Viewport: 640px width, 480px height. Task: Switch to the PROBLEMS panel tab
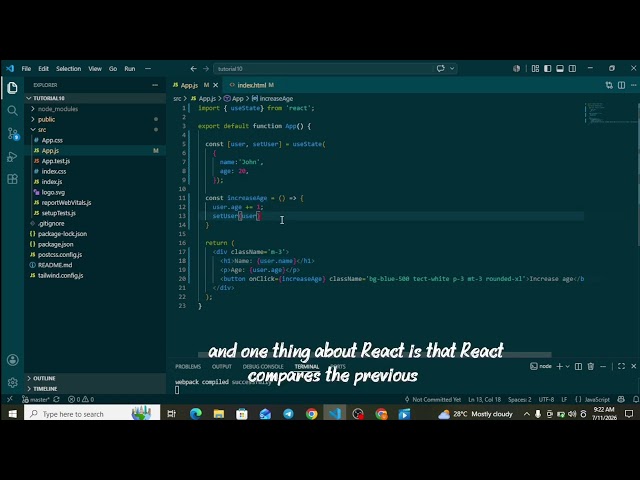[x=188, y=367]
